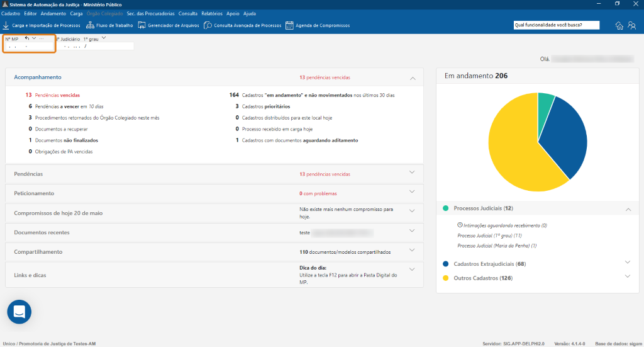644x347 pixels.
Task: Expand the Cadastros Extrajudiciais legend group
Action: tap(627, 263)
